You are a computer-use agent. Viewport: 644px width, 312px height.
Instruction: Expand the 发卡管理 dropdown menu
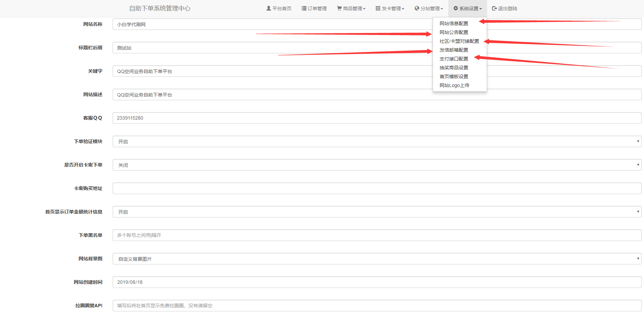pos(390,8)
